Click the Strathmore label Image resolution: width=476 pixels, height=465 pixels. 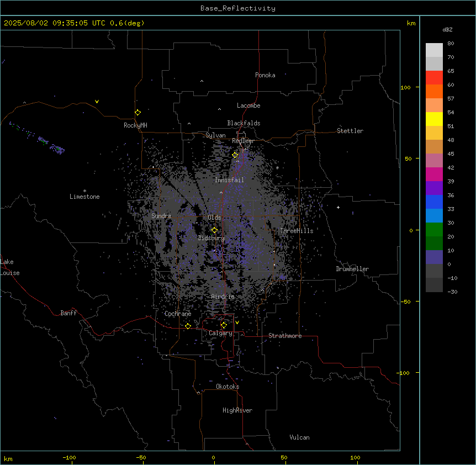click(x=285, y=336)
